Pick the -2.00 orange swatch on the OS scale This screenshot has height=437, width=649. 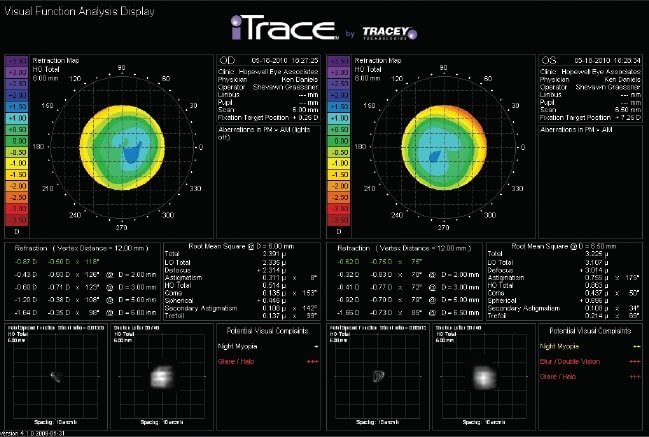tap(339, 186)
